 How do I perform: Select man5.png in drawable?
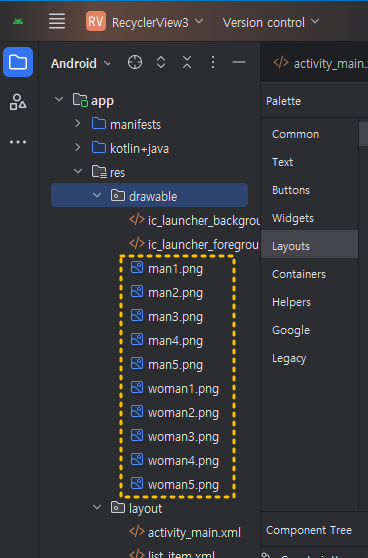pos(167,365)
